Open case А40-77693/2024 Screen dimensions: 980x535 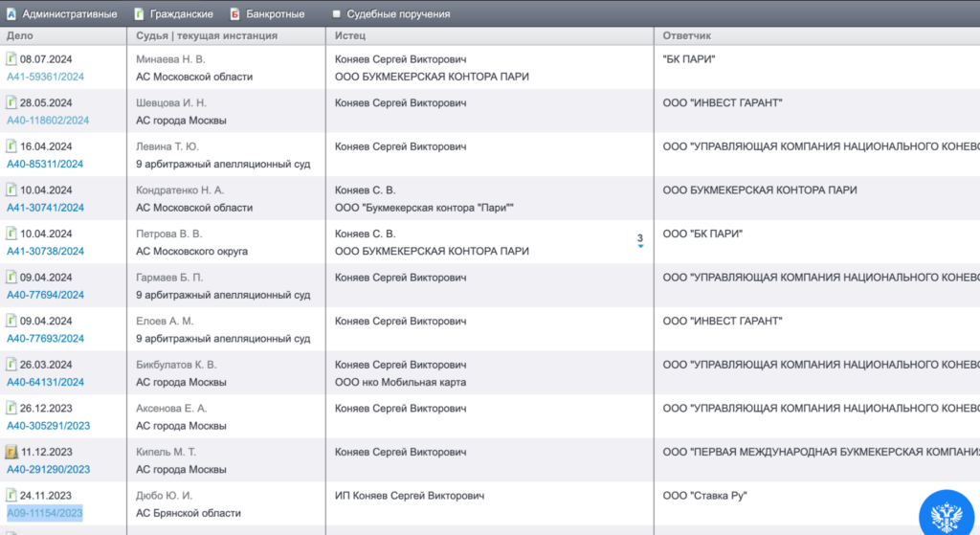point(45,339)
